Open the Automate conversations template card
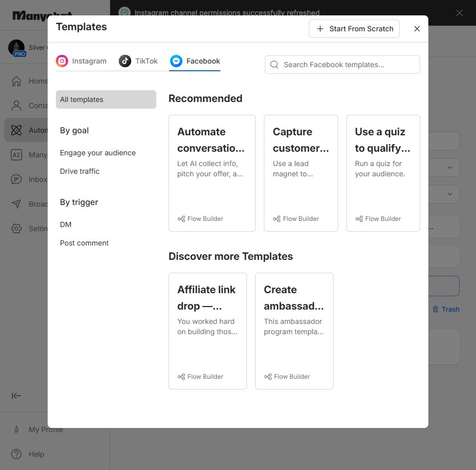The image size is (476, 470). 212,173
